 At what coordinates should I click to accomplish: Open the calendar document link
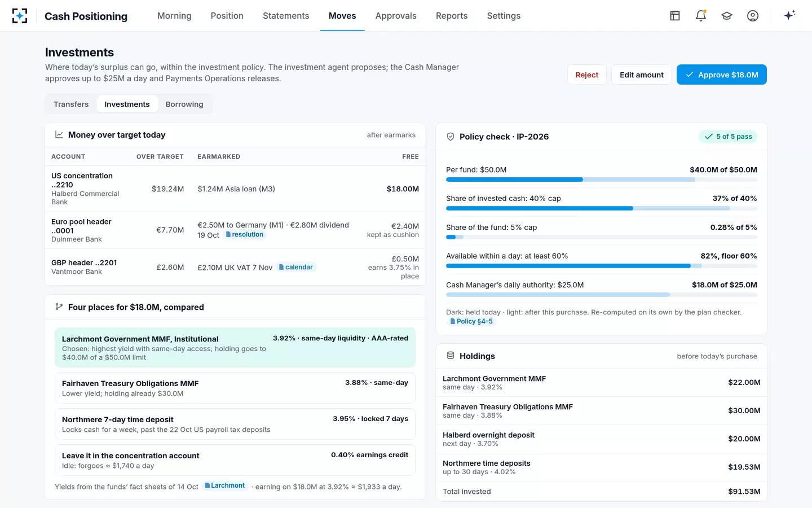(296, 268)
